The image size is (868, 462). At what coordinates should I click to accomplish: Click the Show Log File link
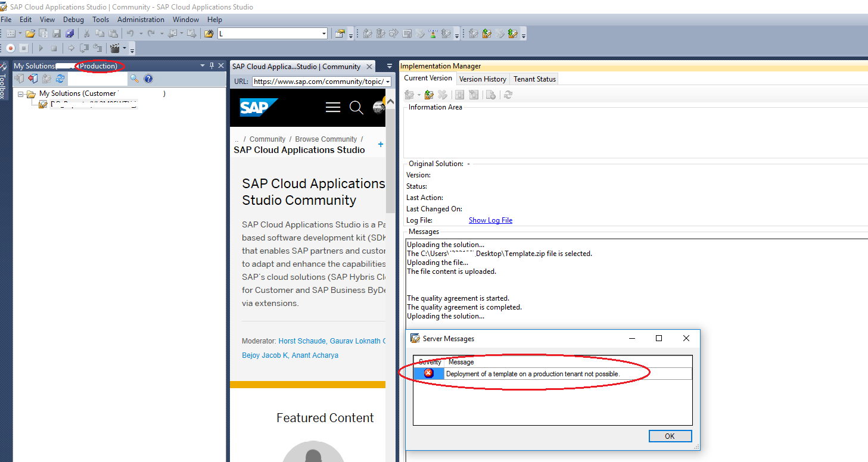(x=490, y=220)
